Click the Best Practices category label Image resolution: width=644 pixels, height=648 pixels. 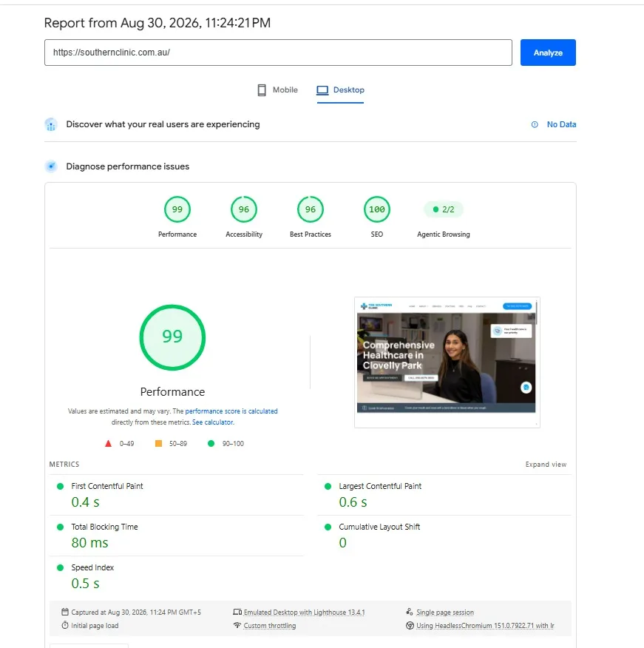click(x=311, y=234)
